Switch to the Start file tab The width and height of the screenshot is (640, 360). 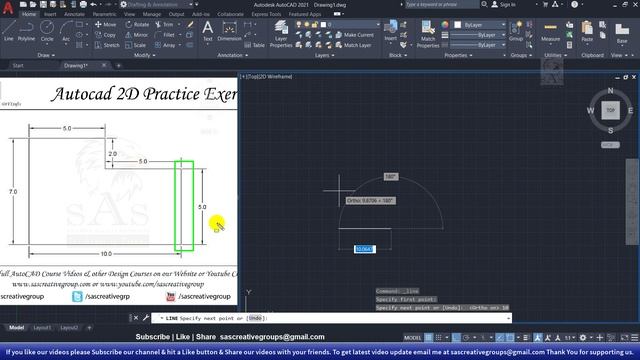(18, 65)
